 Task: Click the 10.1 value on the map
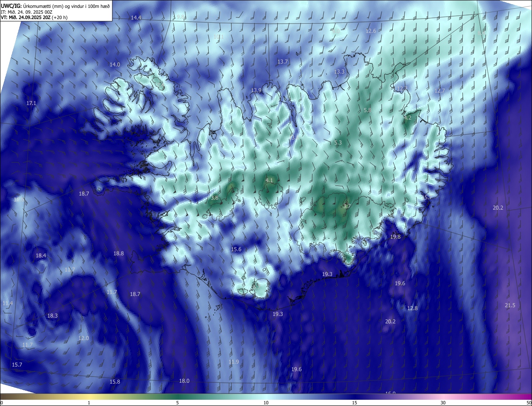point(219,37)
